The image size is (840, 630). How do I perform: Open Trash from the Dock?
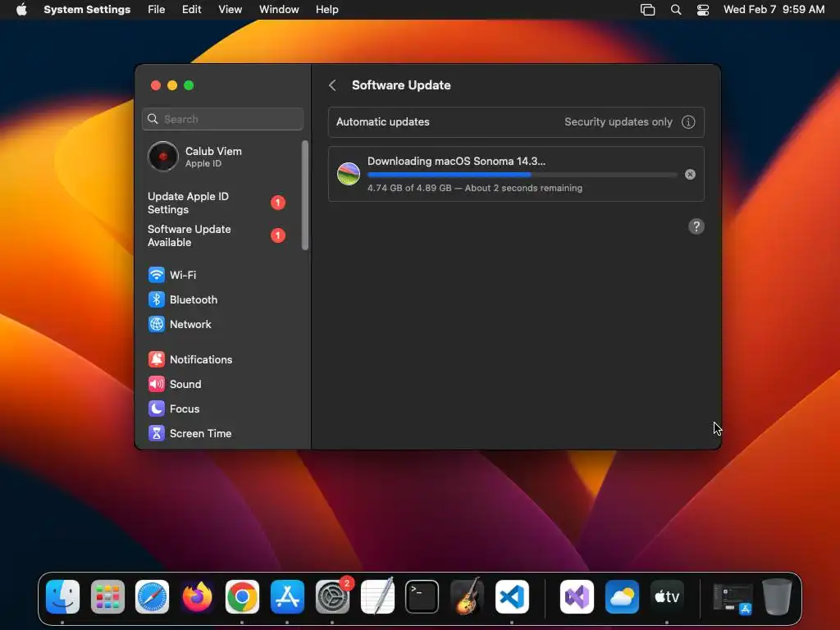(x=777, y=596)
